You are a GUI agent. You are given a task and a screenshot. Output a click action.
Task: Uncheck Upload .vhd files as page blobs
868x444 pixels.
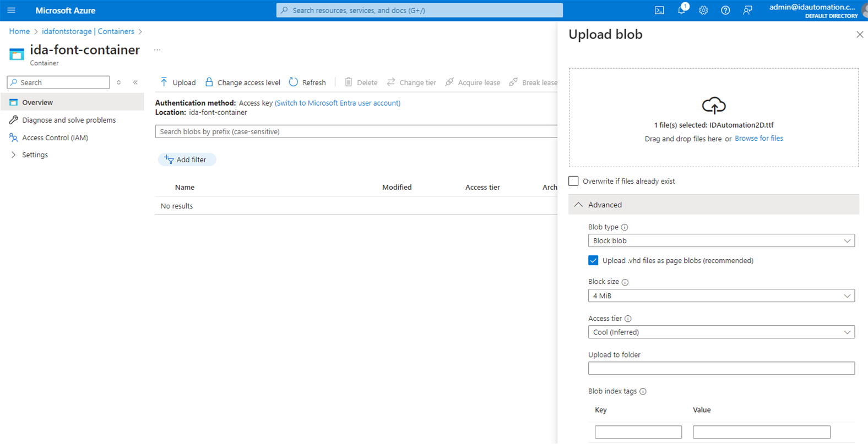(593, 260)
